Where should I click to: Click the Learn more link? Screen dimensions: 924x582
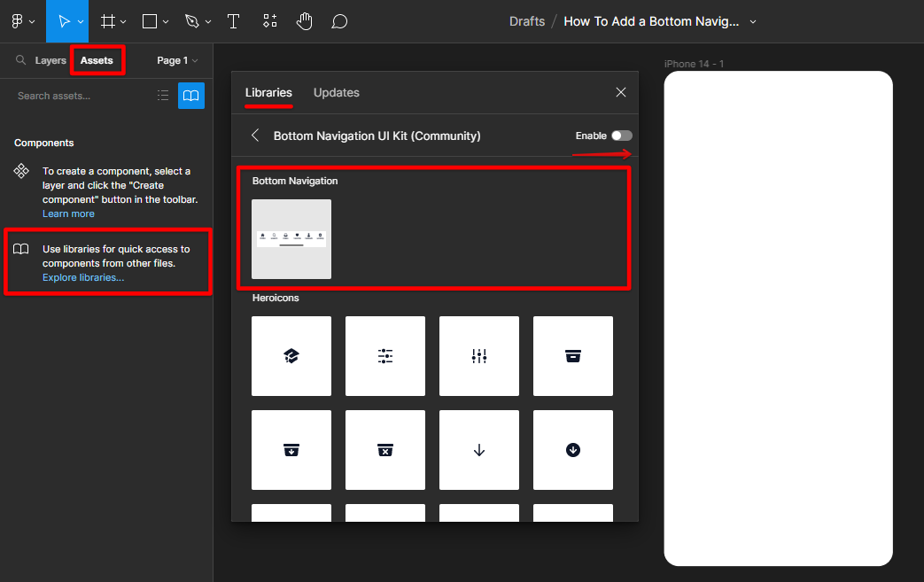68,213
